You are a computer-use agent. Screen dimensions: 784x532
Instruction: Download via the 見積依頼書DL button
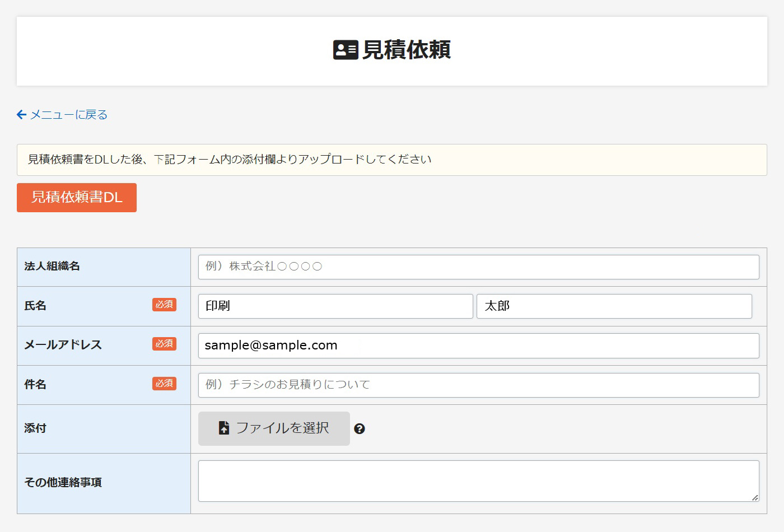click(x=77, y=198)
